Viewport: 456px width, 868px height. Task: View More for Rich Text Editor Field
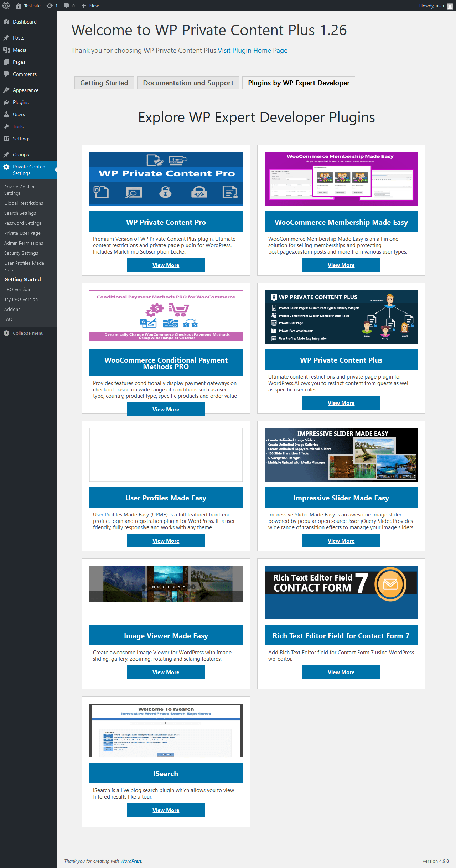click(x=341, y=672)
